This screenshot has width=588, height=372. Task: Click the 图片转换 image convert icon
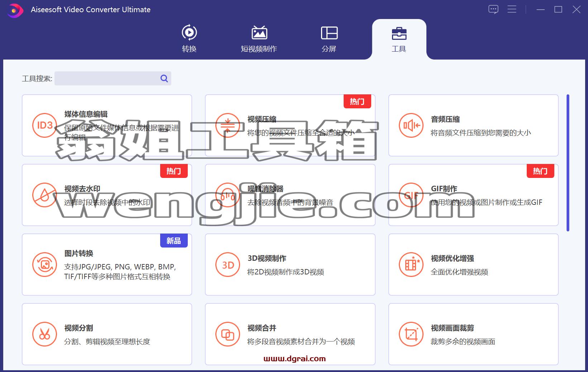pos(45,264)
